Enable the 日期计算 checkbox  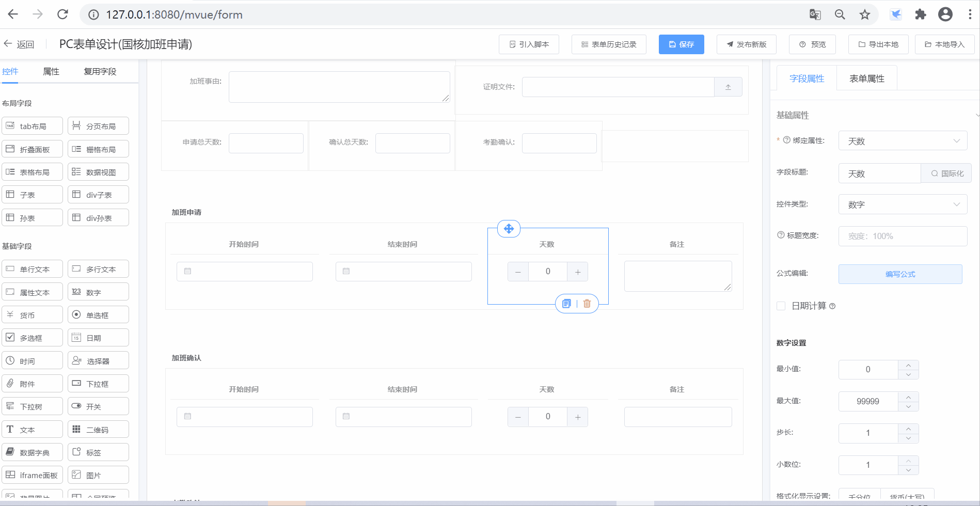pyautogui.click(x=781, y=306)
